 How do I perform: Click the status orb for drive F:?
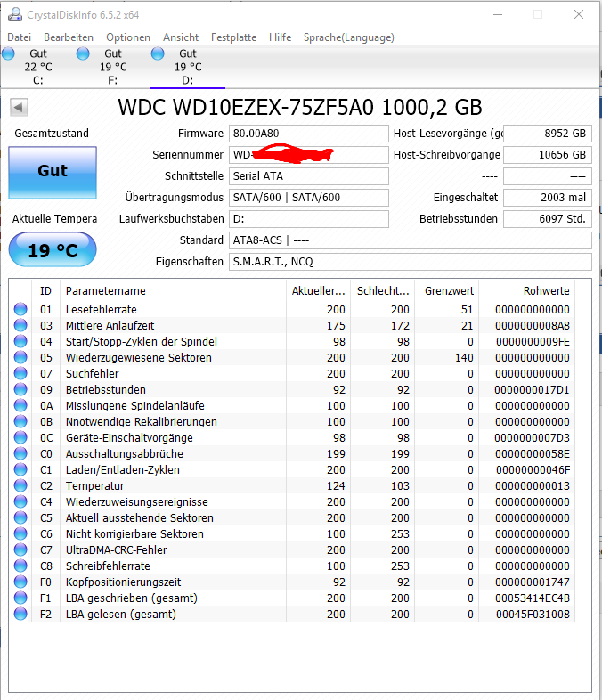[x=83, y=54]
